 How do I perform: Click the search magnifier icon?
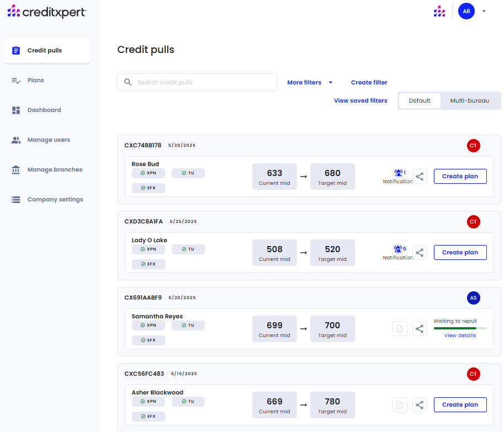(x=128, y=82)
